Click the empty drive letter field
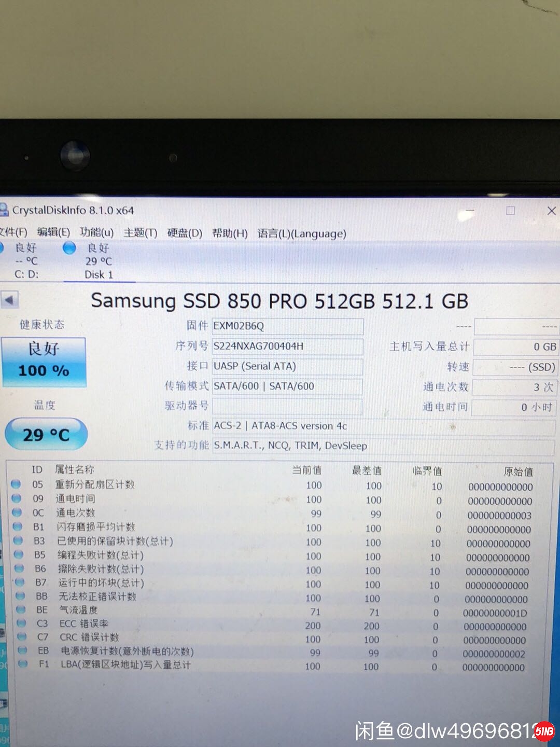 287,406
